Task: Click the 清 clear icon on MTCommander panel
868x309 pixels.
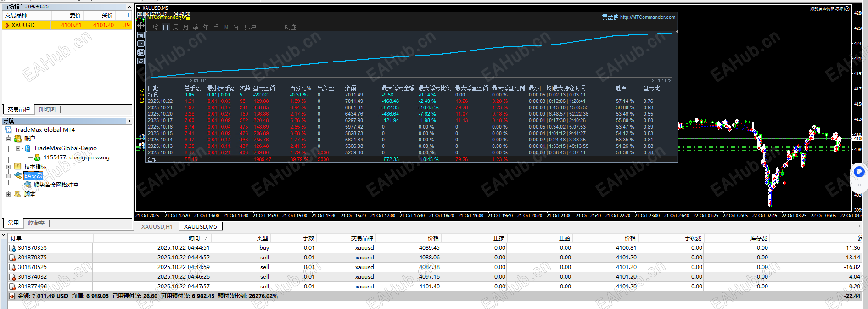Action: [141, 35]
